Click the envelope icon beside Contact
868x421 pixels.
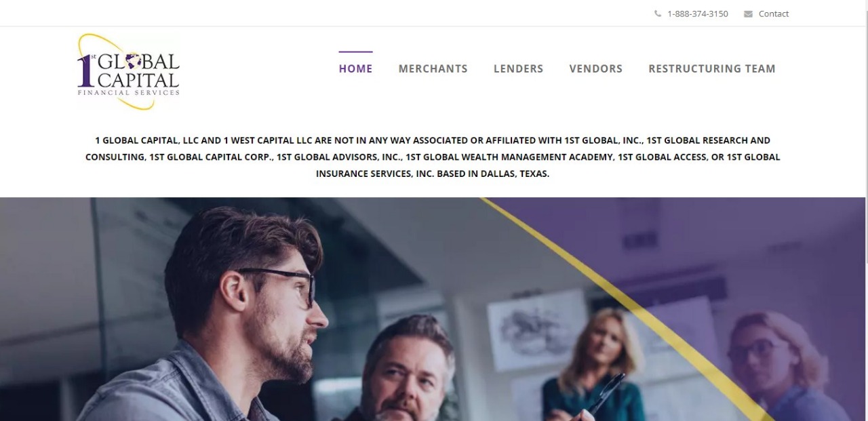748,14
